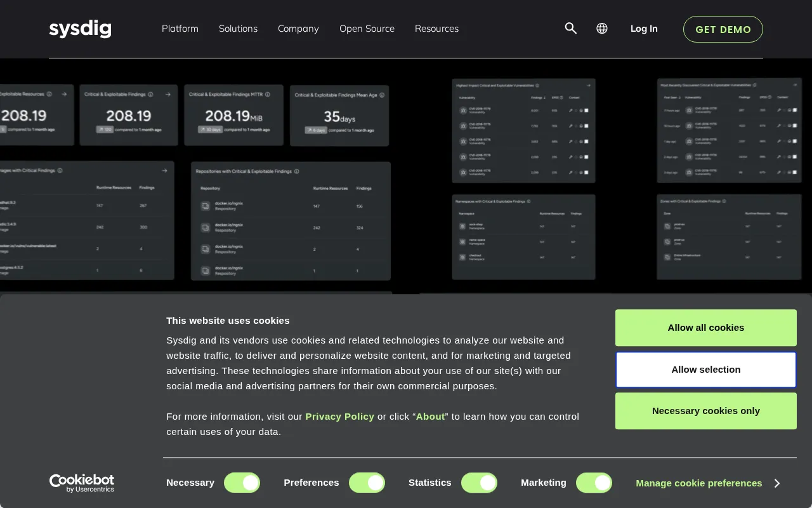Screen dimensions: 812x508
Task: Open the search icon in header
Action: click(x=571, y=29)
